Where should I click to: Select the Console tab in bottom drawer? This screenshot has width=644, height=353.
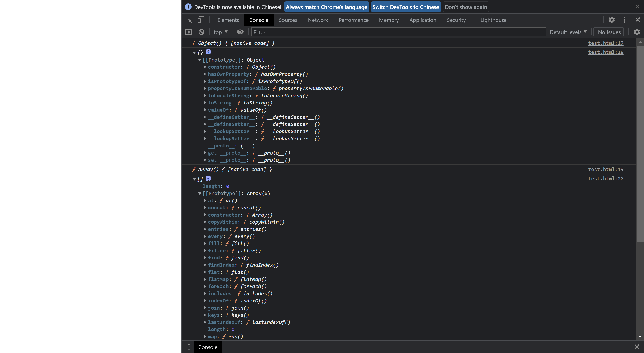pos(208,347)
